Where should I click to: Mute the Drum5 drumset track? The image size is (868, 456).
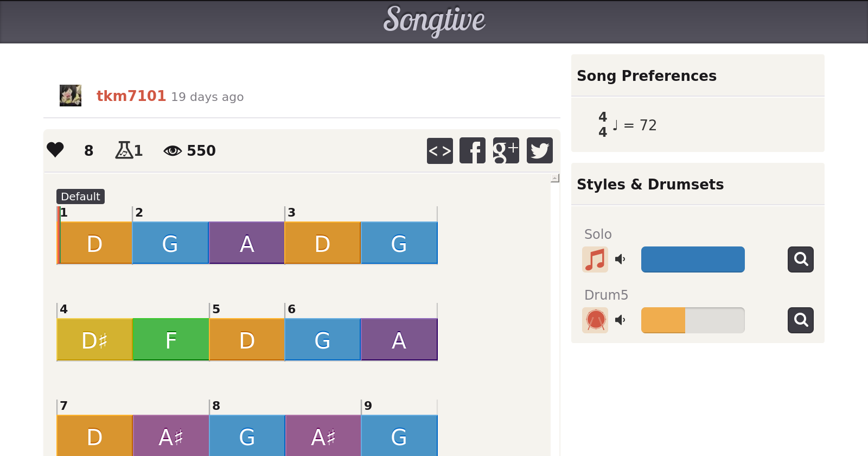coord(621,320)
